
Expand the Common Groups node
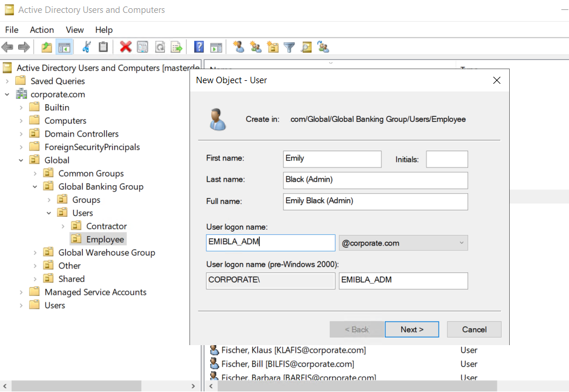point(35,173)
